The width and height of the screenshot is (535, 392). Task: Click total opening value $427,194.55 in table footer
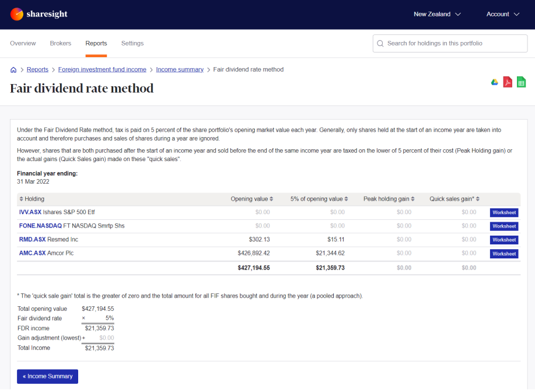[254, 268]
